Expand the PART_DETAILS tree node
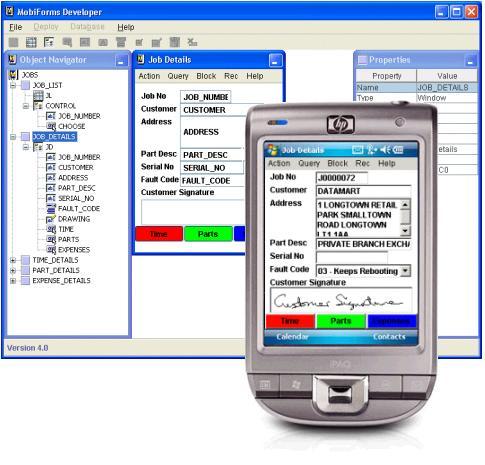The image size is (485, 465). (13, 270)
